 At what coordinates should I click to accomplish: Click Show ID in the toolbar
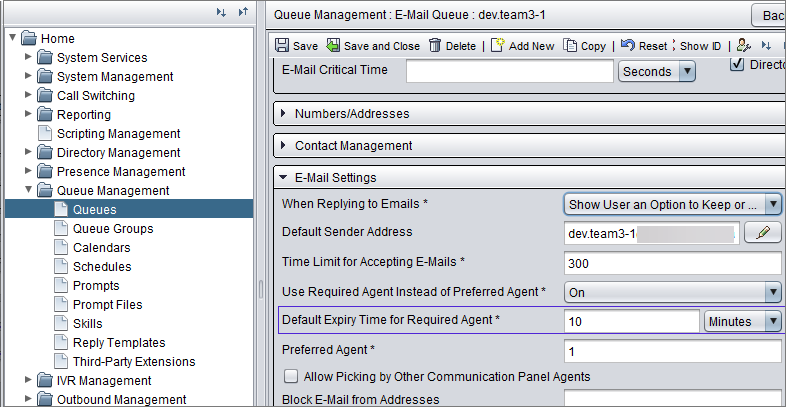(700, 46)
